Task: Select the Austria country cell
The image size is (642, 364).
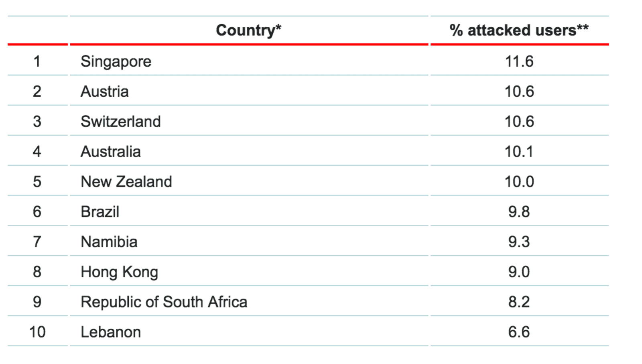Action: point(105,92)
